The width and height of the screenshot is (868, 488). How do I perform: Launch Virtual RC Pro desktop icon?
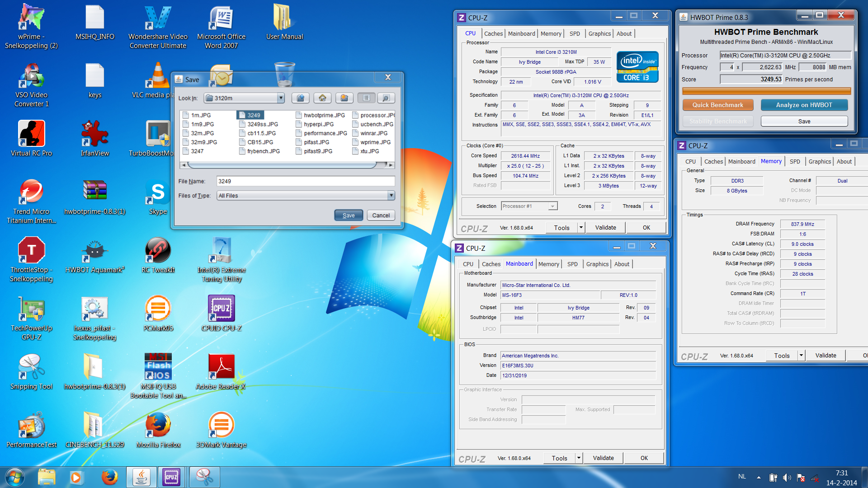coord(31,139)
